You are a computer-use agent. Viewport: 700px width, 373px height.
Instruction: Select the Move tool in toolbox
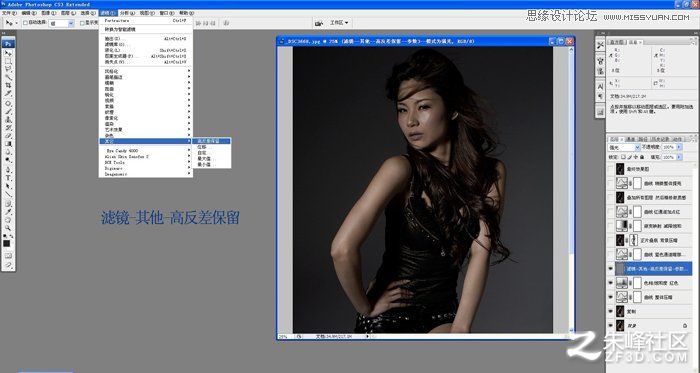tap(8, 53)
